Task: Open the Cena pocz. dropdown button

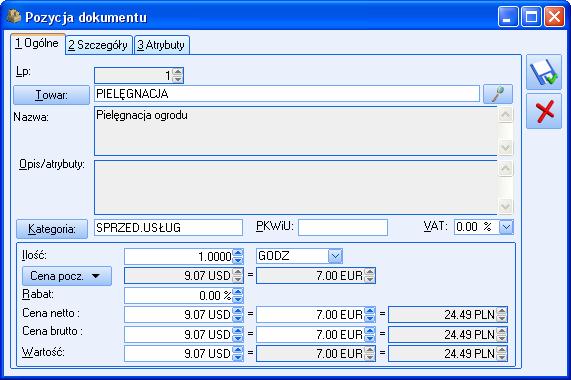Action: 67,276
